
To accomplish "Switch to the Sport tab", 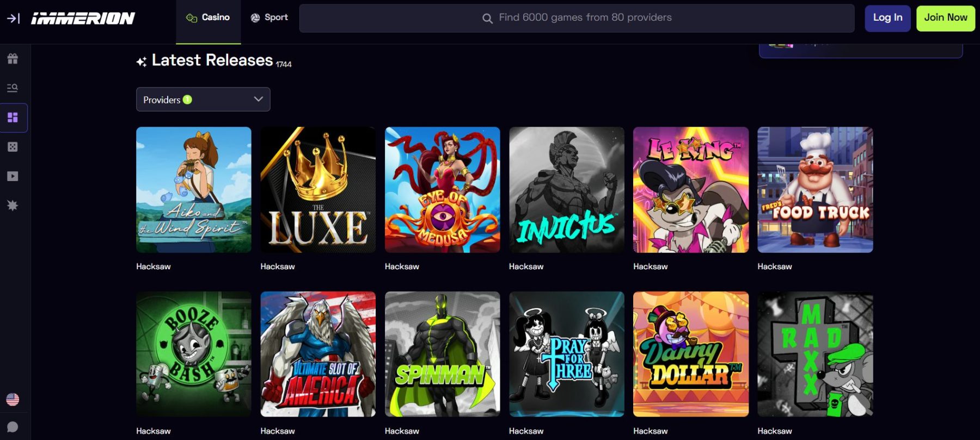I will pos(269,17).
